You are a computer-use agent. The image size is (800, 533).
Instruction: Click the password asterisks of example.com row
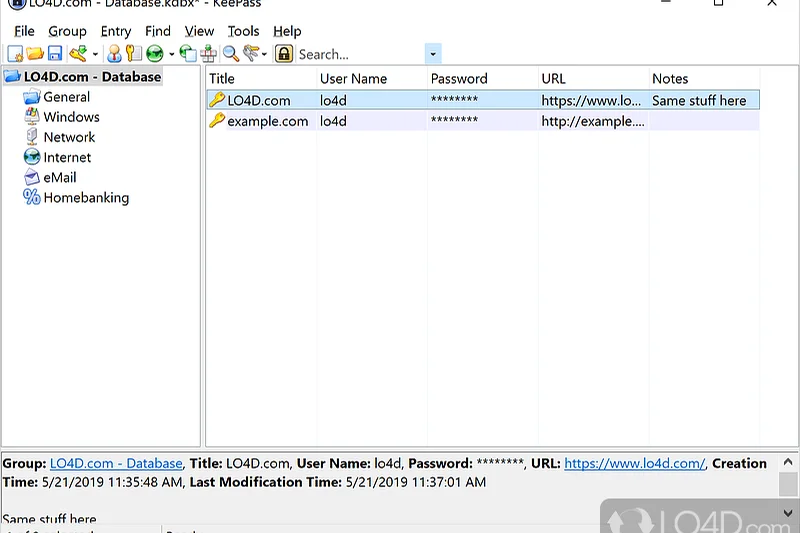click(454, 120)
